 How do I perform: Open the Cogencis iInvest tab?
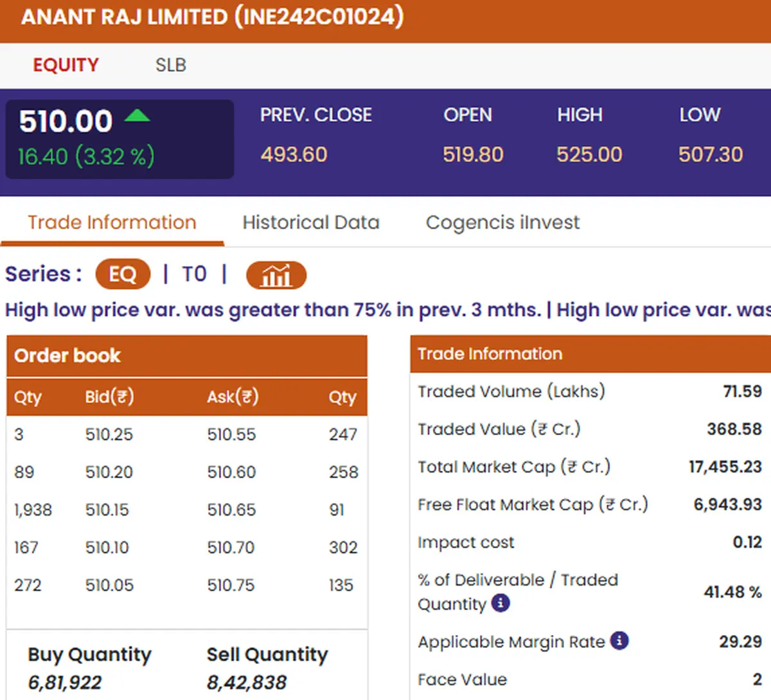click(x=502, y=222)
